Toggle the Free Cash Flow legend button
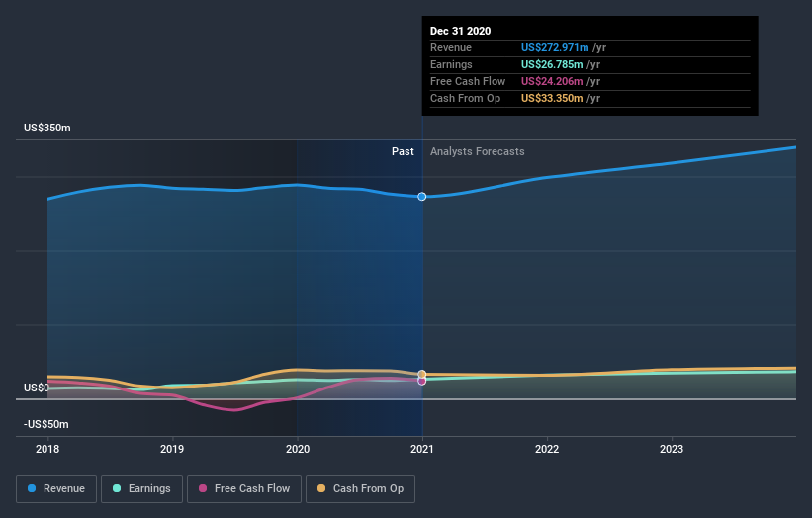Image resolution: width=812 pixels, height=518 pixels. coord(244,489)
